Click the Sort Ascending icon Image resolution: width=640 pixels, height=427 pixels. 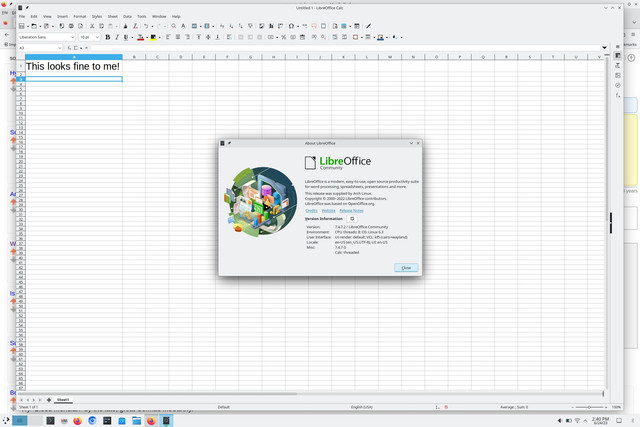(231, 26)
